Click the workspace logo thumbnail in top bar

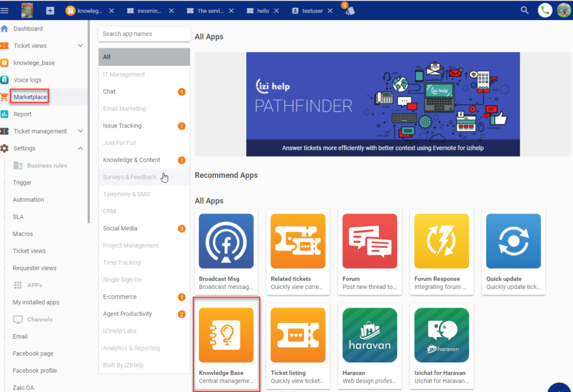coord(27,10)
